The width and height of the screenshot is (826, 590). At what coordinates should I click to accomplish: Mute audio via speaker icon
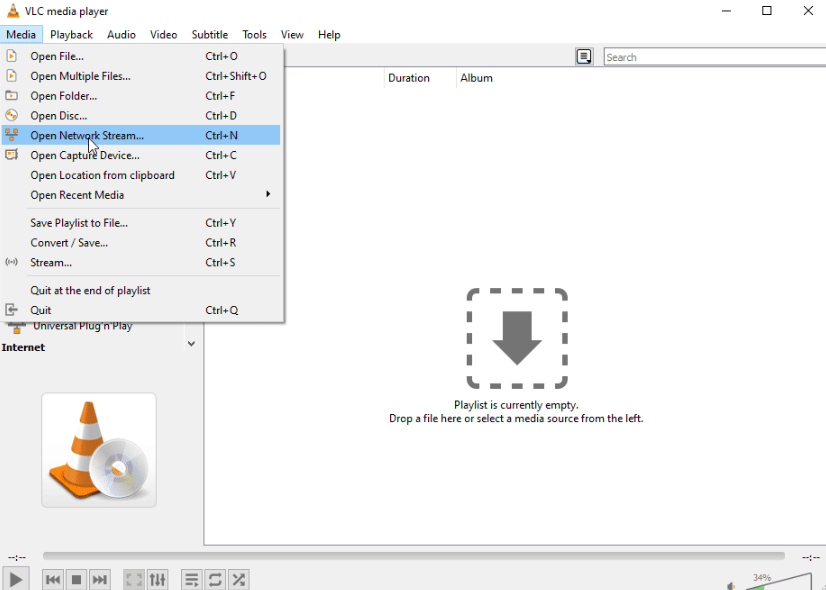pos(731,586)
